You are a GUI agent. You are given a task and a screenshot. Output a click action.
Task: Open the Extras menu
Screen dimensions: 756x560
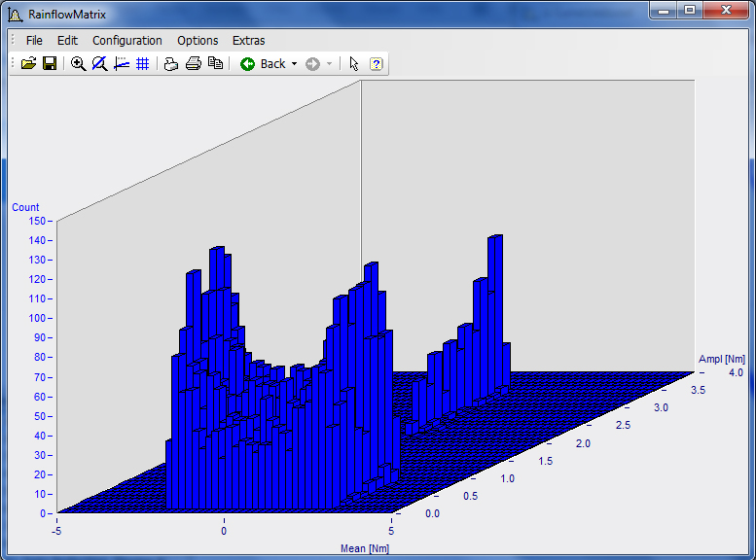(x=248, y=40)
